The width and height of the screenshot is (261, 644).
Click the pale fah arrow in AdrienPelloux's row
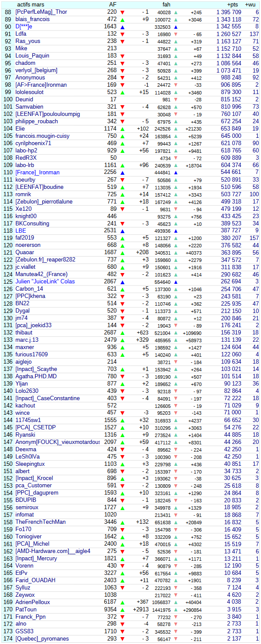click(175, 602)
